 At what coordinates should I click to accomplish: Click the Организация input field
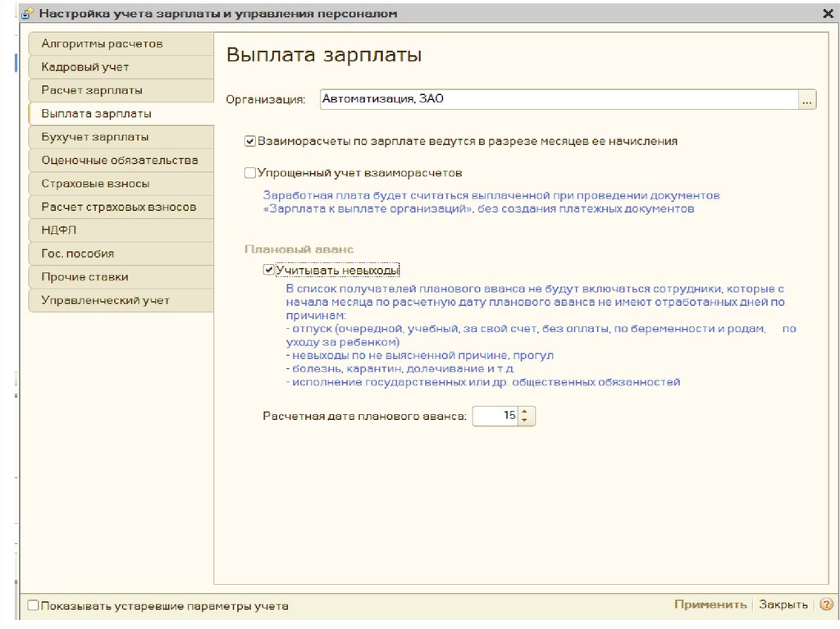click(x=558, y=99)
